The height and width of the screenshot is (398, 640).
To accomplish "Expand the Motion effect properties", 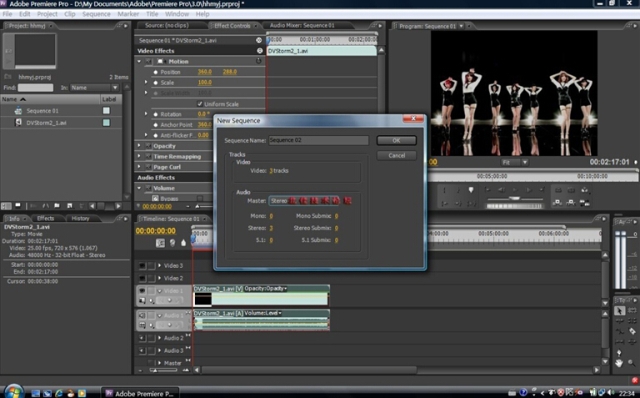I will point(139,61).
